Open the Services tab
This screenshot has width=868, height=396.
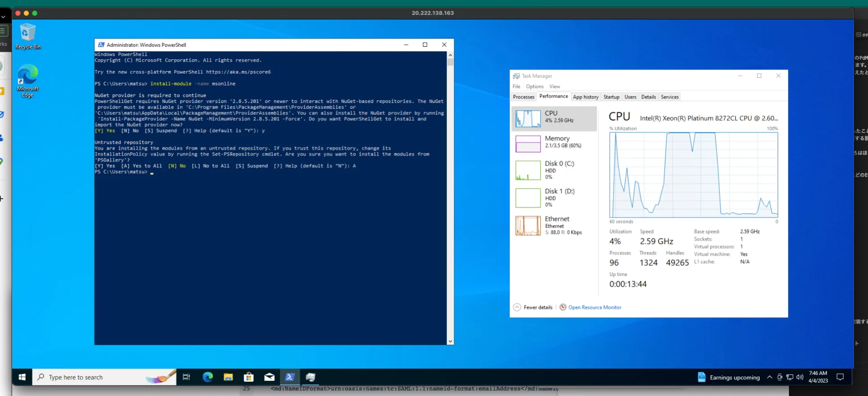coord(669,97)
